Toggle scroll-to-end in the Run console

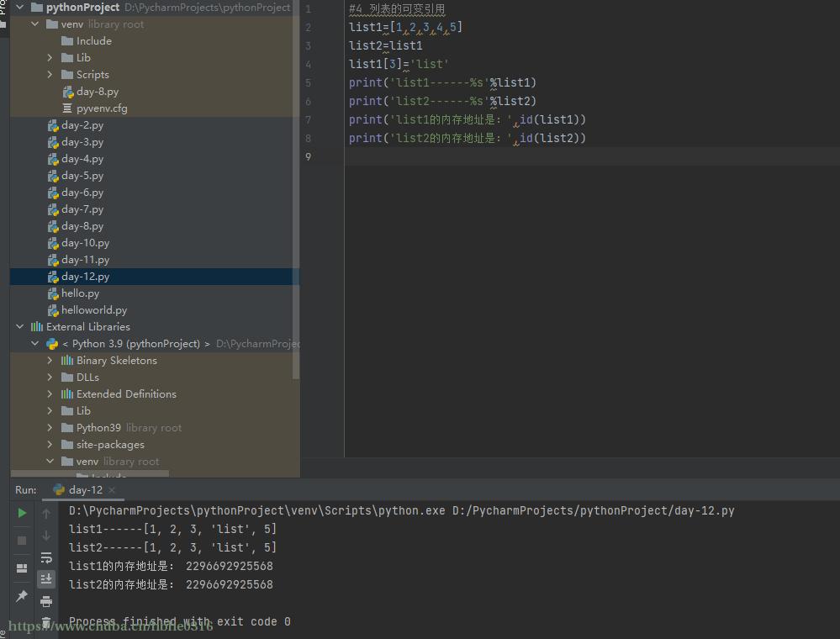[46, 579]
